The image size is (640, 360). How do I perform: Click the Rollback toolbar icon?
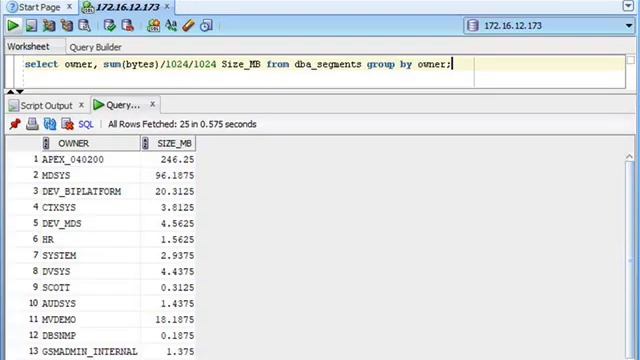(x=128, y=26)
